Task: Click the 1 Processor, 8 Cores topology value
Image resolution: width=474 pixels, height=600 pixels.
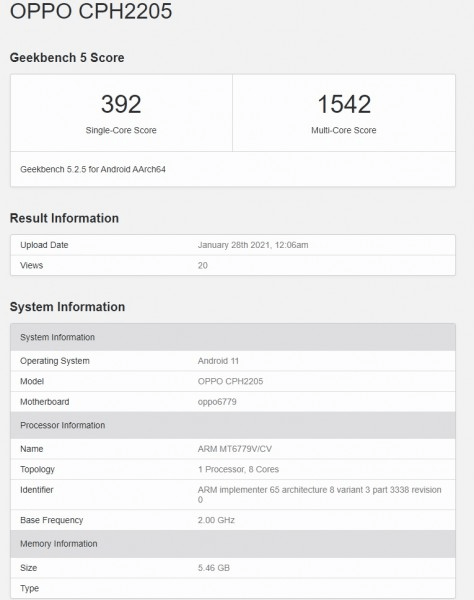Action: pyautogui.click(x=238, y=469)
